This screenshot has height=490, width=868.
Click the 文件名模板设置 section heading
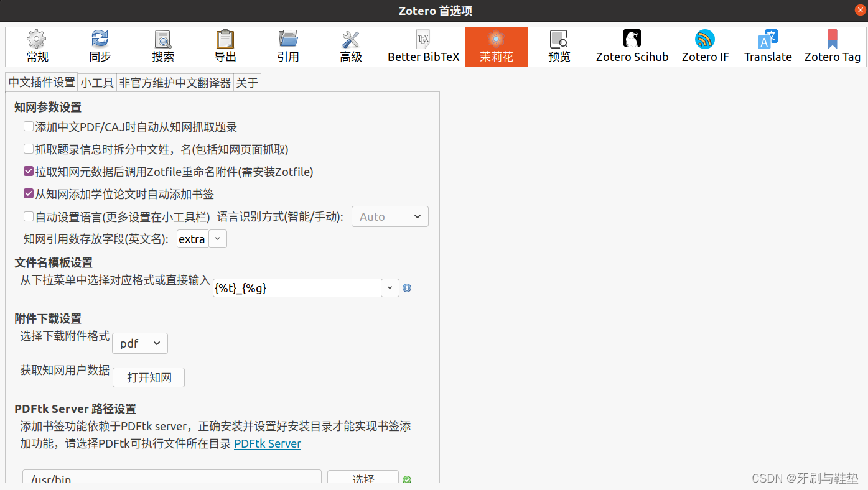click(54, 262)
